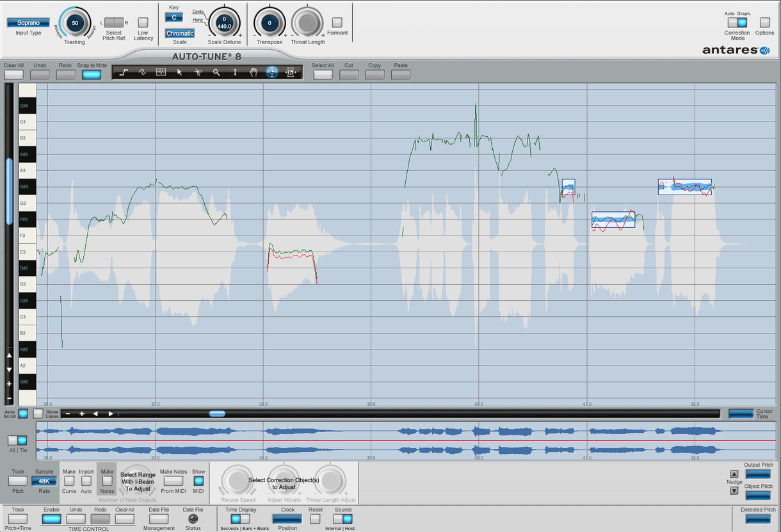
Task: Click the Make Curve button
Action: coord(68,481)
